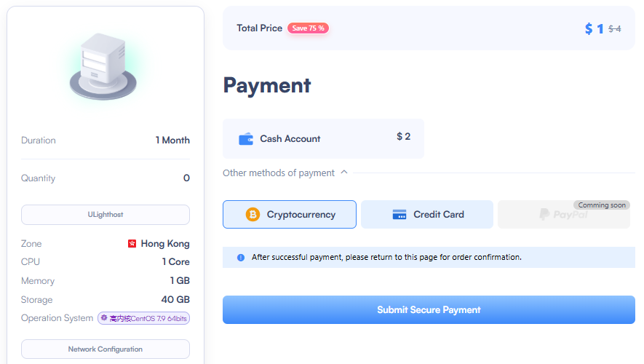Click the PayPal logo icon
Image resolution: width=644 pixels, height=364 pixels.
click(x=544, y=215)
